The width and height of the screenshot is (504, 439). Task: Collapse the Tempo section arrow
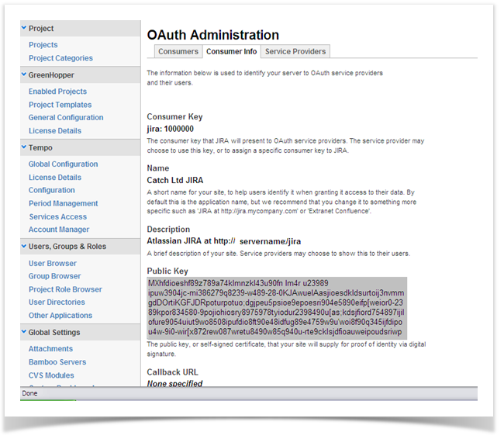coord(25,147)
